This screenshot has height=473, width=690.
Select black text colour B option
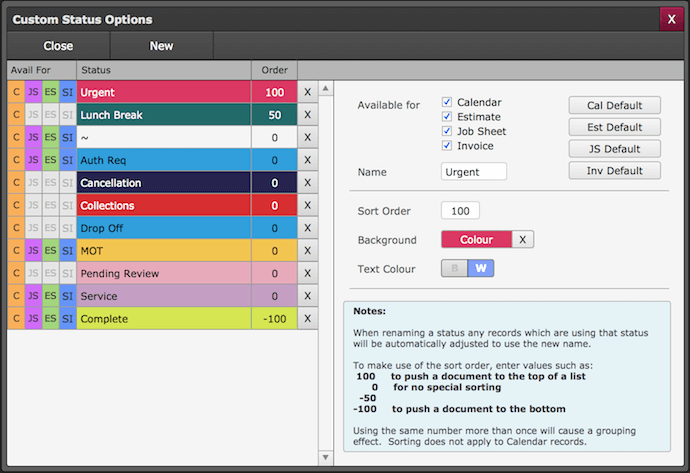pyautogui.click(x=455, y=268)
